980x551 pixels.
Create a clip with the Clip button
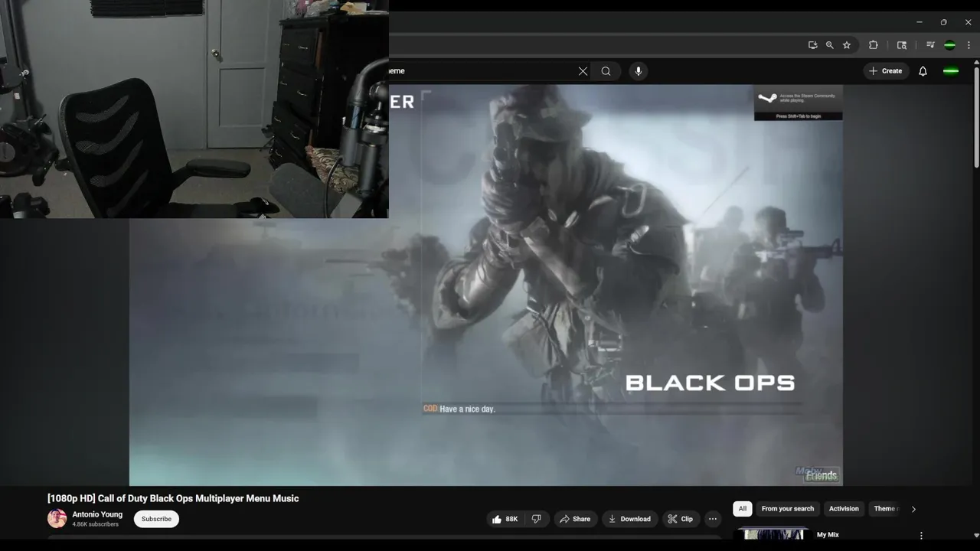pos(680,519)
